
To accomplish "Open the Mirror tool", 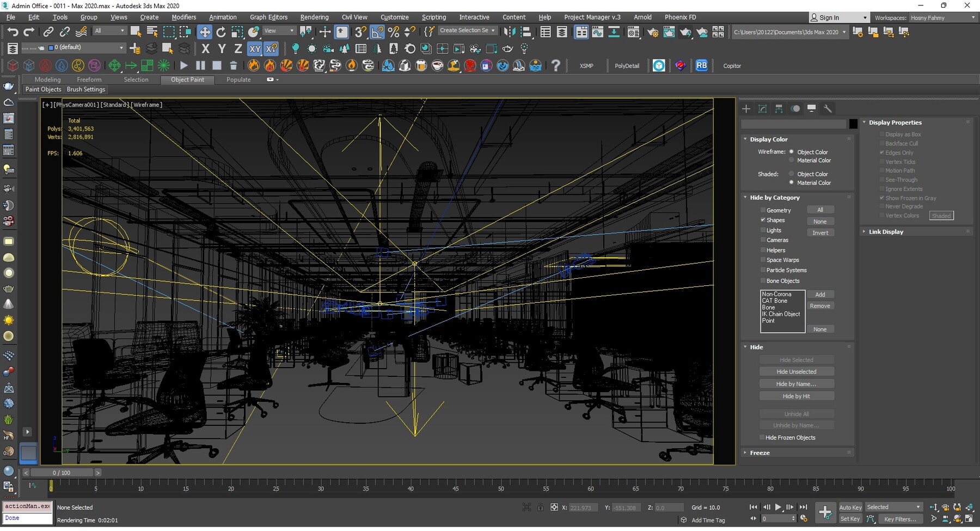I will tap(509, 32).
